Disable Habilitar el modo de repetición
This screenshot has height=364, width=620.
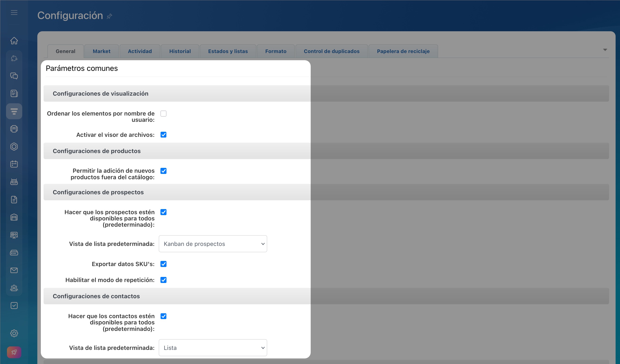163,280
